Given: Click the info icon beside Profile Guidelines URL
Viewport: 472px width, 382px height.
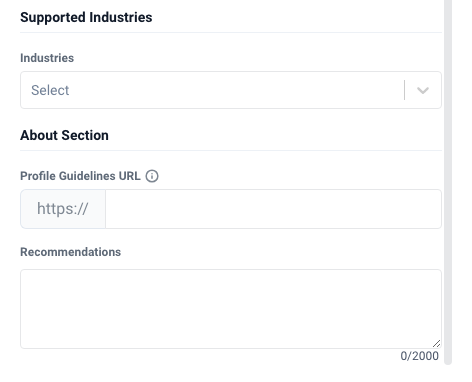Looking at the screenshot, I should coord(152,176).
